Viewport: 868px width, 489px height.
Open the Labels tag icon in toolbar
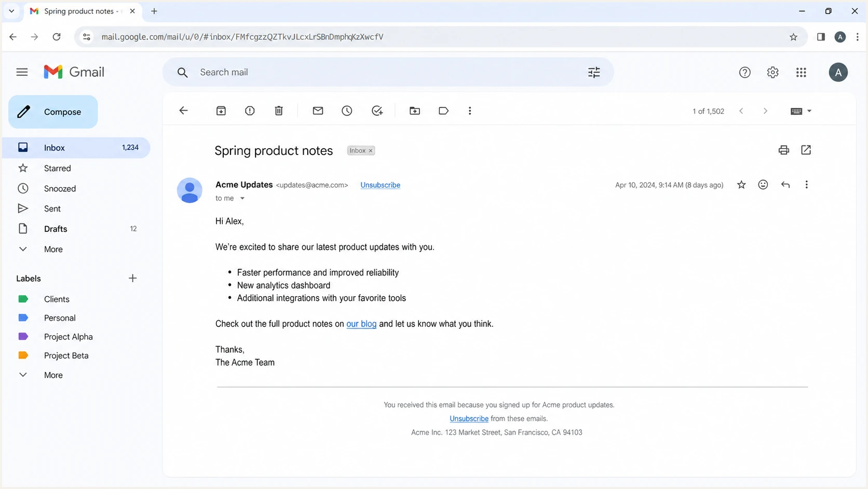point(443,111)
